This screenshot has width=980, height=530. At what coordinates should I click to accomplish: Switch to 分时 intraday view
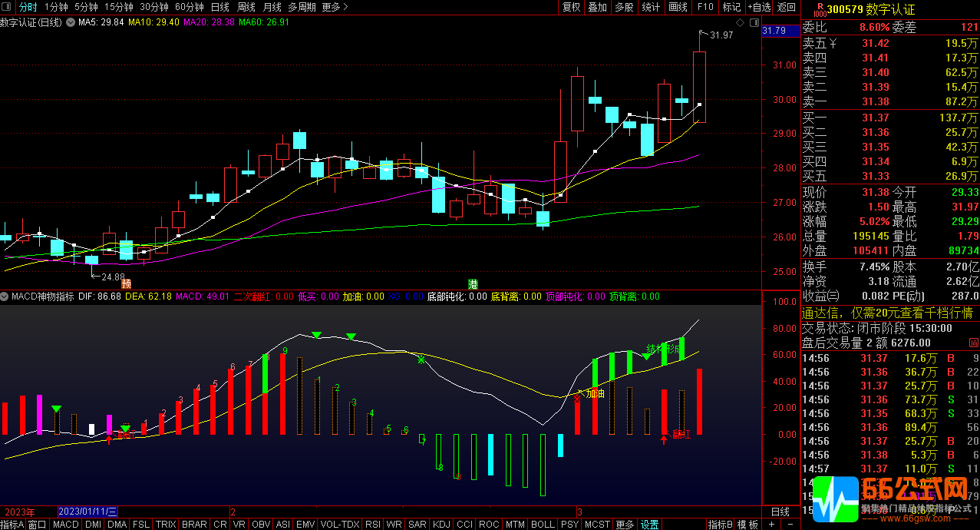coord(28,7)
